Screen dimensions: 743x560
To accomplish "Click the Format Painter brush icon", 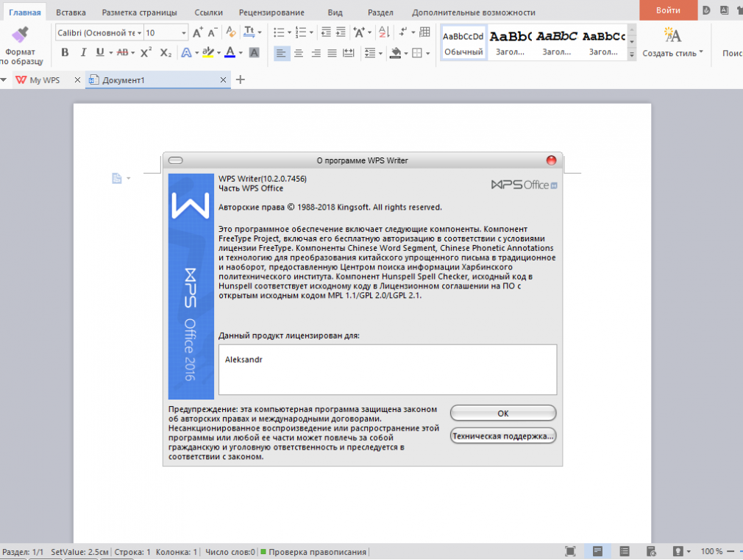I will point(21,35).
